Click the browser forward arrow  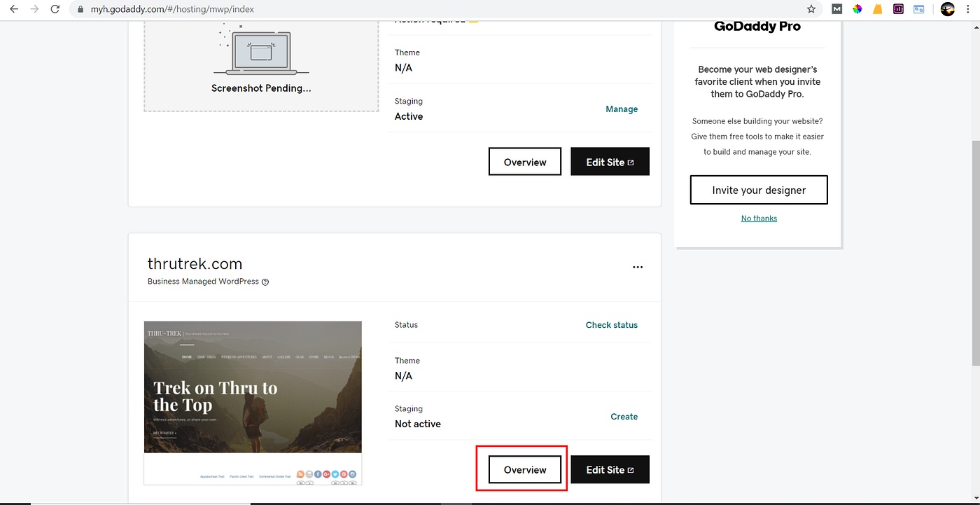pos(34,9)
